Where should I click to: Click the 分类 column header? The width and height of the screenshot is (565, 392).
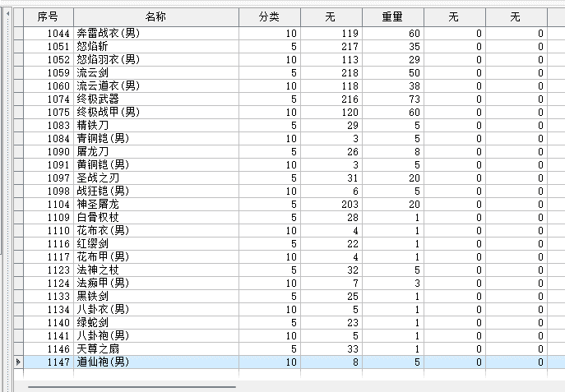click(x=270, y=17)
